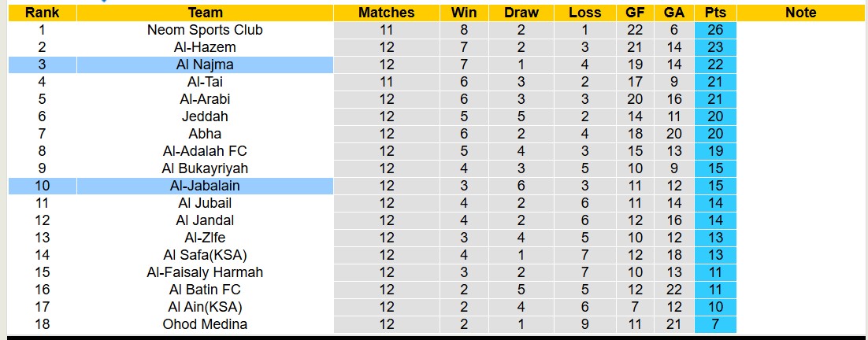Select the highlighted Al Najma row
868x340 pixels.
(x=205, y=65)
